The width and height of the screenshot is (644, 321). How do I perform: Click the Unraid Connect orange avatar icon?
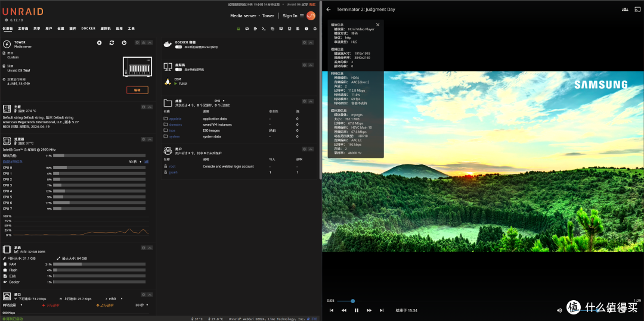point(311,15)
